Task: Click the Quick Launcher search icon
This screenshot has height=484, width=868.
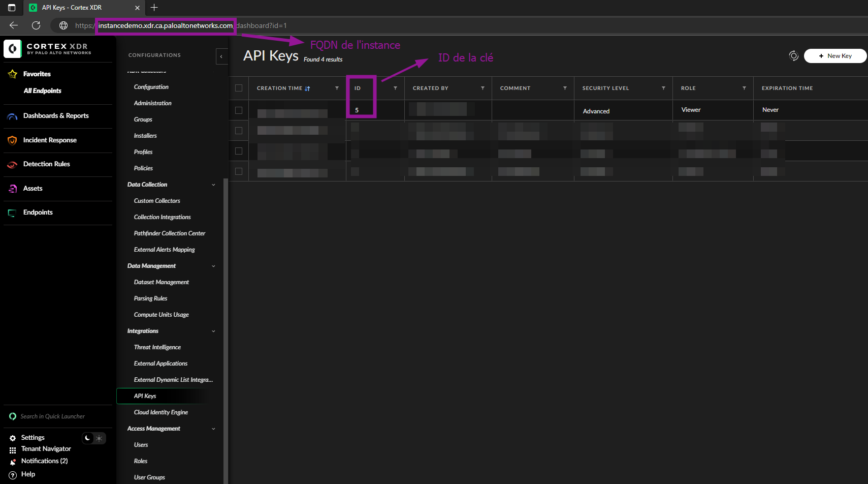Action: click(13, 416)
